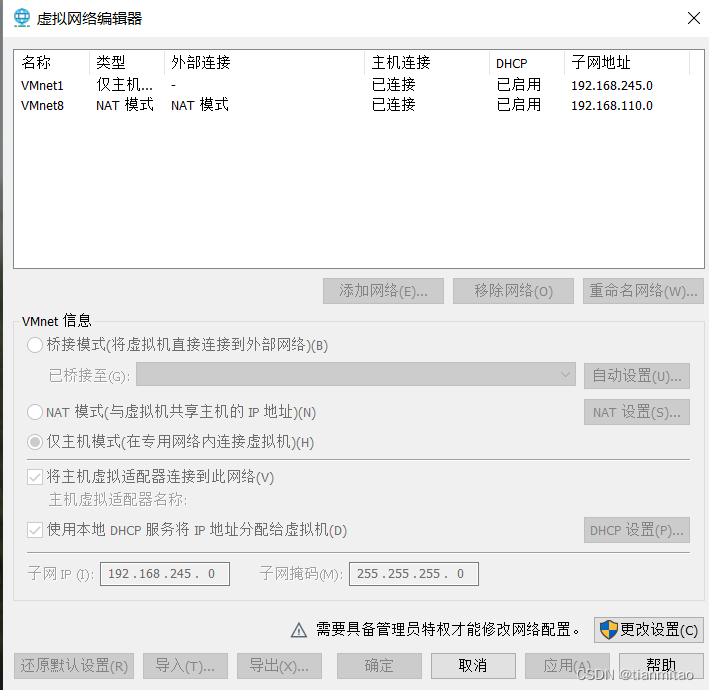
Task: Toggle 将主机虚拟适配器连接到此网络 checkbox
Action: 36,477
